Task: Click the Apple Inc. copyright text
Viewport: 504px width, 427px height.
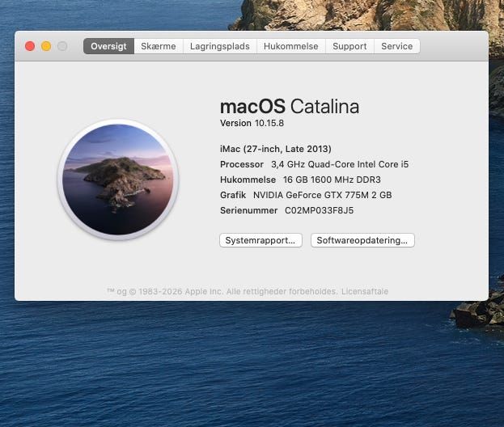Action: (222, 291)
